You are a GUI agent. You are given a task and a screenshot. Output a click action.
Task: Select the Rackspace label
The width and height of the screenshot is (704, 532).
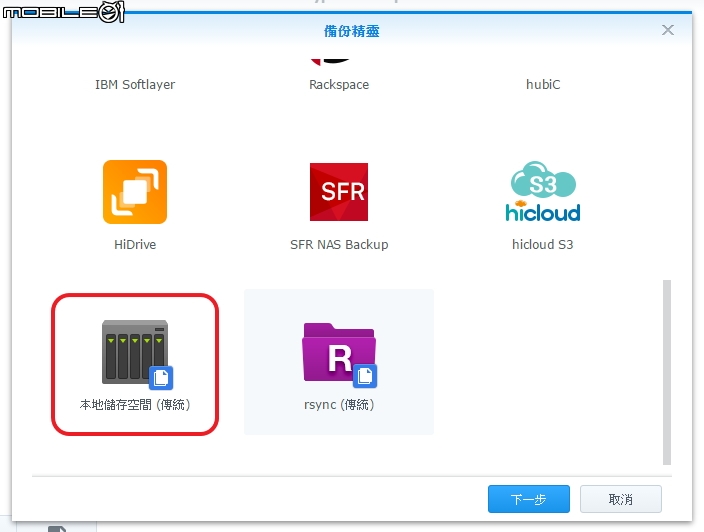[x=339, y=84]
